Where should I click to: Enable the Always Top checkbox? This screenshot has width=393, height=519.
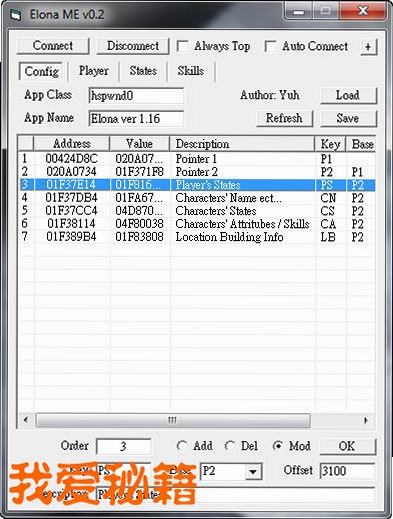(x=182, y=46)
